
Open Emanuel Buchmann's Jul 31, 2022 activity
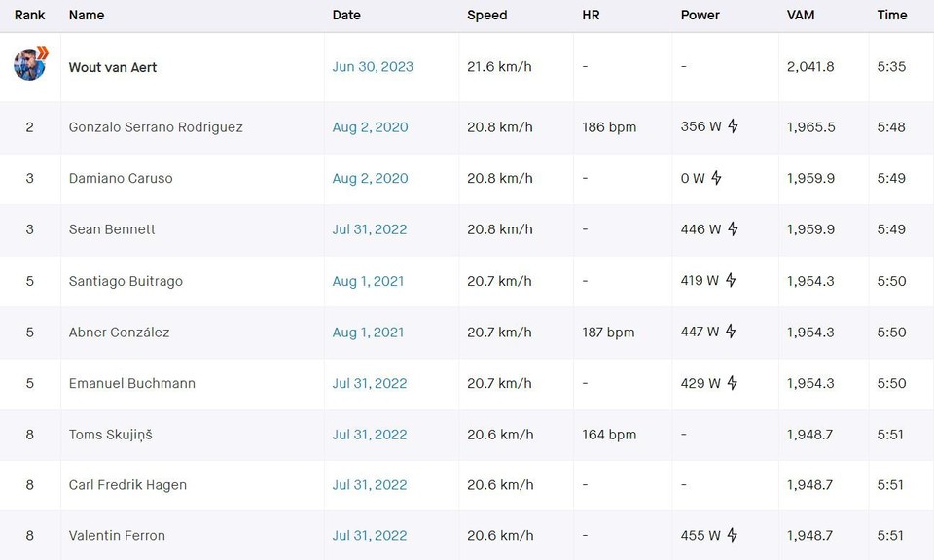[370, 383]
